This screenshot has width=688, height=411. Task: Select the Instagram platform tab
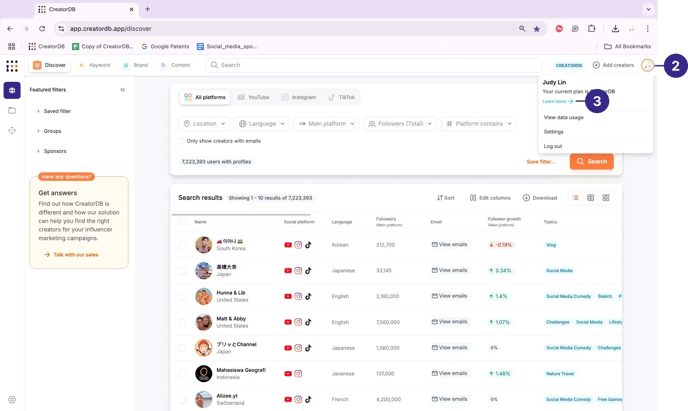298,97
